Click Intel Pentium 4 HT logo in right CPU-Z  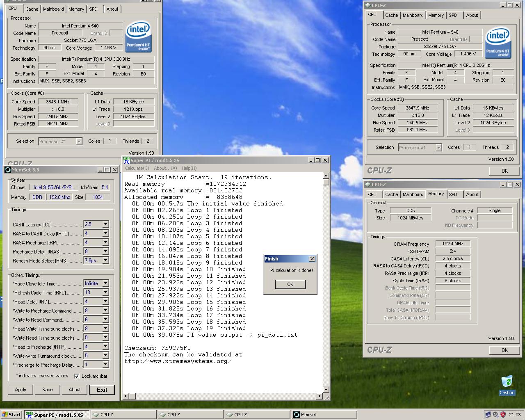tap(498, 43)
